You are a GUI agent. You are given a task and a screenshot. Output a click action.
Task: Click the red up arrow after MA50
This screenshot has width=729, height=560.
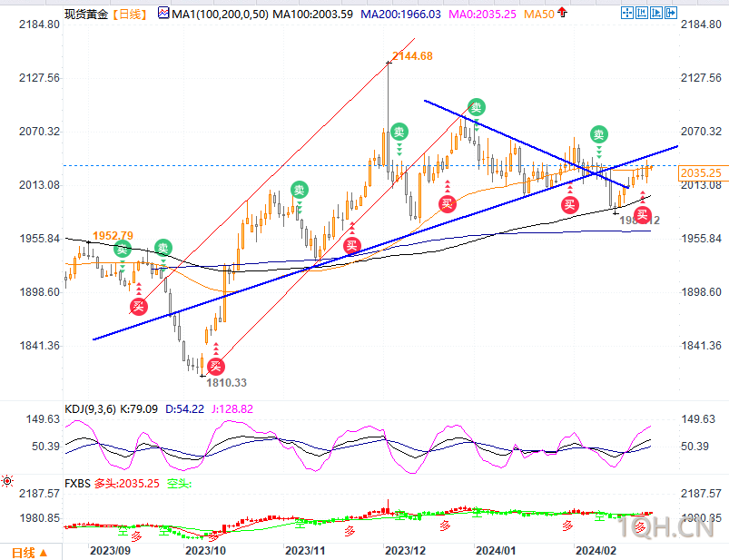[x=562, y=13]
